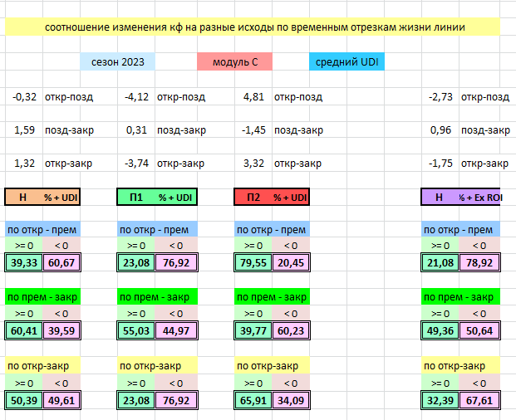
Task: Select the -3,74 cell
Action: pos(136,163)
